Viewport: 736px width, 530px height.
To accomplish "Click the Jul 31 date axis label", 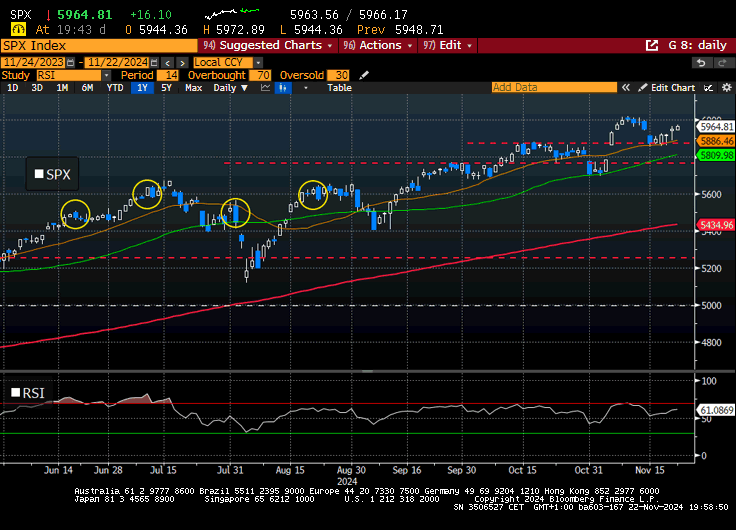I will click(x=230, y=470).
